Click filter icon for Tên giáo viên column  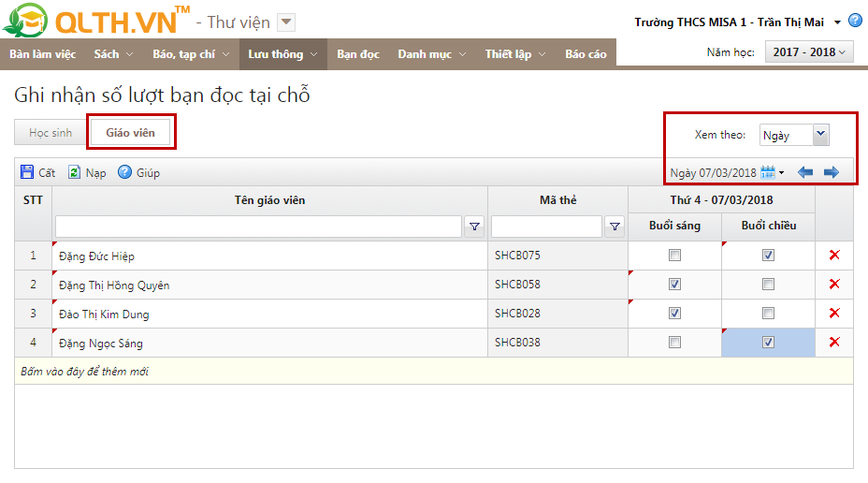pyautogui.click(x=474, y=226)
